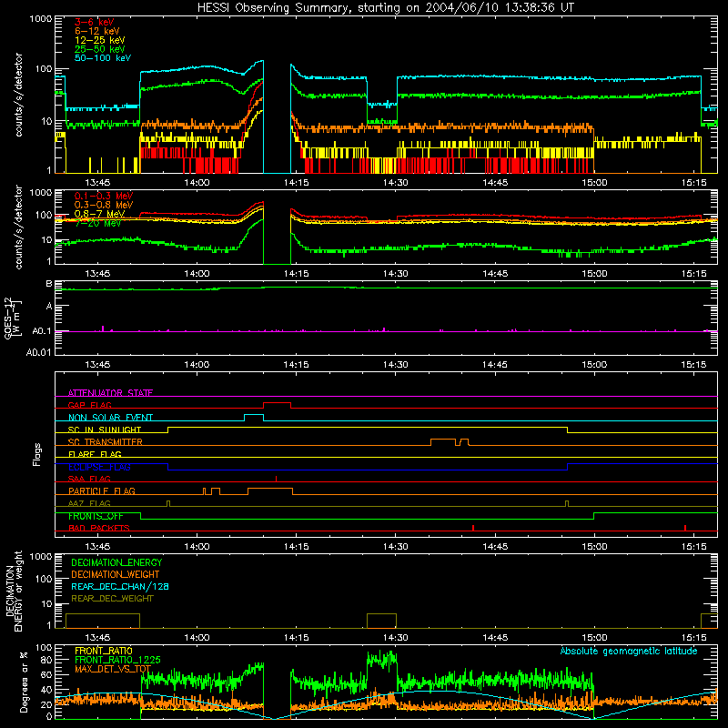This screenshot has width=728, height=728.
Task: Click the ATTENUATOR_STATE flag label
Action: pyautogui.click(x=110, y=393)
